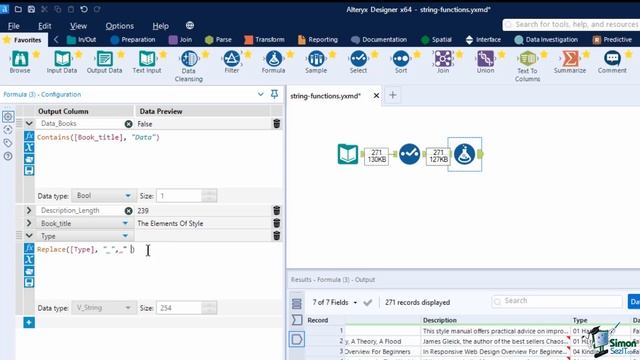Open the globe language icon
Viewport: 640px width, 360px height.
(x=190, y=25)
